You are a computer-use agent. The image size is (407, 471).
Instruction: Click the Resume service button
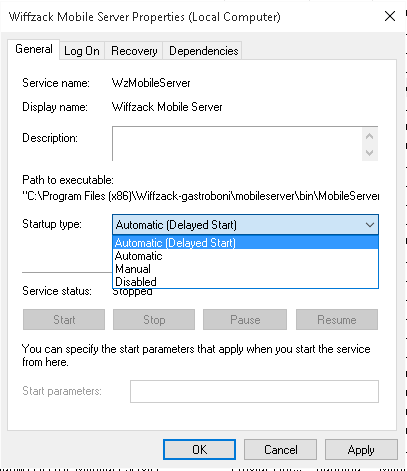[337, 320]
